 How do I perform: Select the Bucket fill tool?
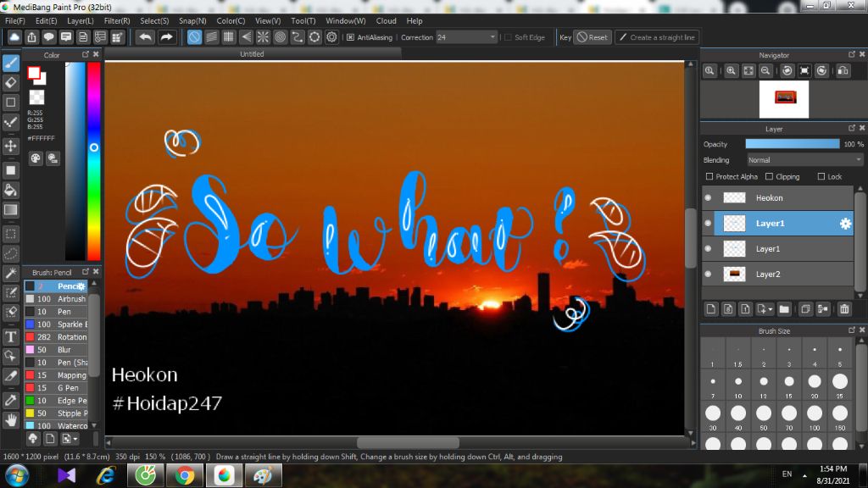click(x=11, y=191)
